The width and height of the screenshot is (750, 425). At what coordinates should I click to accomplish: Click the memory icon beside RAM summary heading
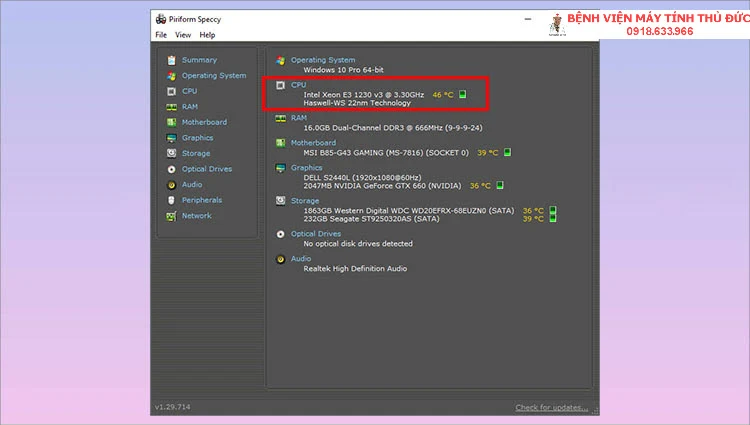(x=281, y=119)
